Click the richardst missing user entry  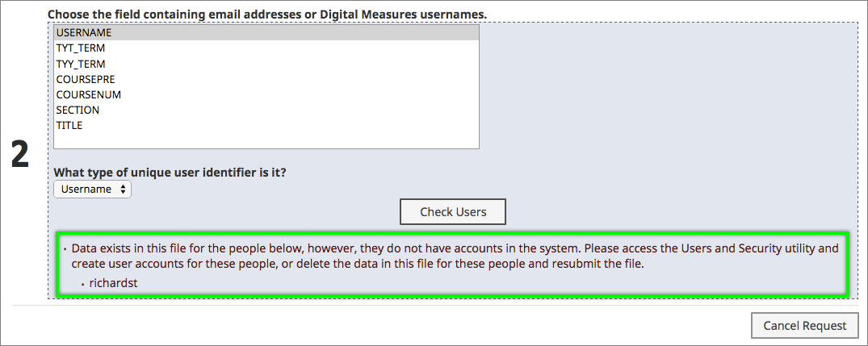[x=113, y=284]
